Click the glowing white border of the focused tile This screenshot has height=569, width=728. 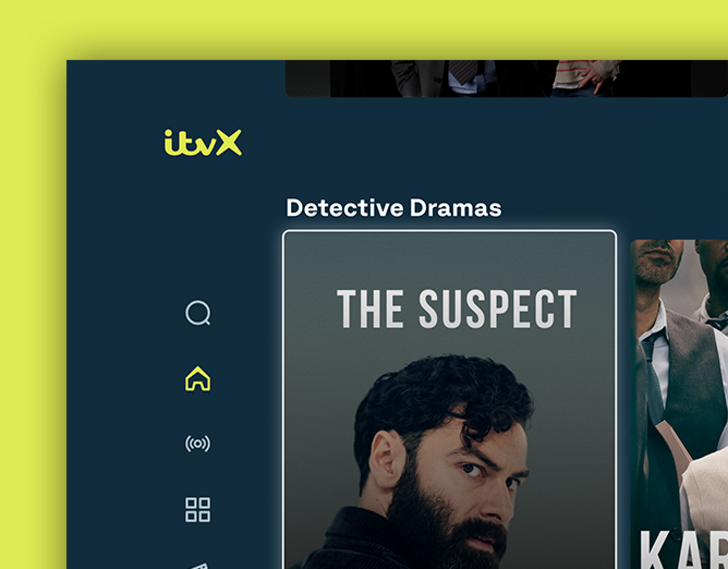pos(450,232)
